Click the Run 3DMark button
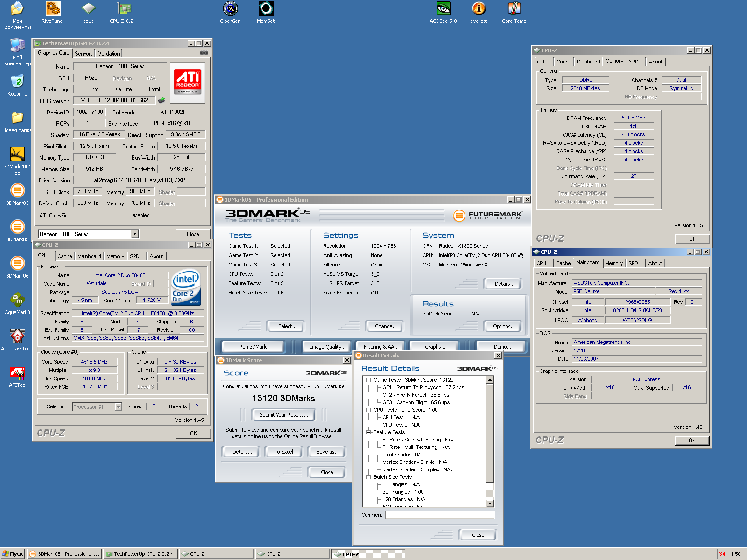Viewport: 747px width, 560px height. 253,347
